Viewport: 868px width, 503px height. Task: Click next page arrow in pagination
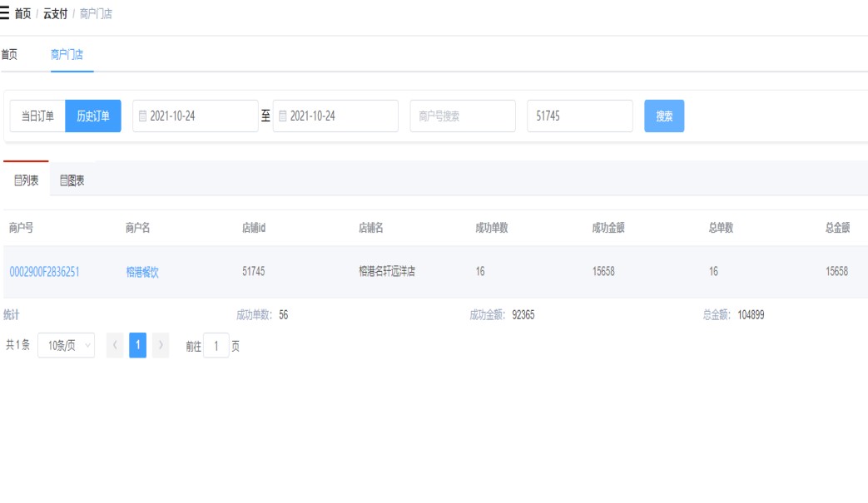(161, 346)
